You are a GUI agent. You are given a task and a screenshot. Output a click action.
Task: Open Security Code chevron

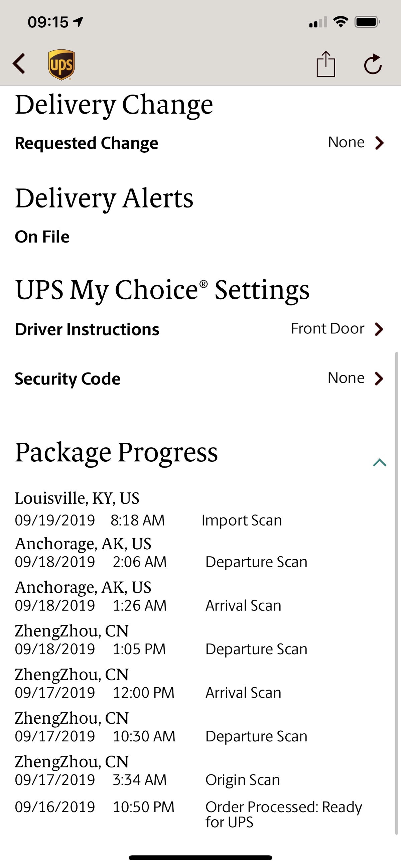pyautogui.click(x=379, y=379)
